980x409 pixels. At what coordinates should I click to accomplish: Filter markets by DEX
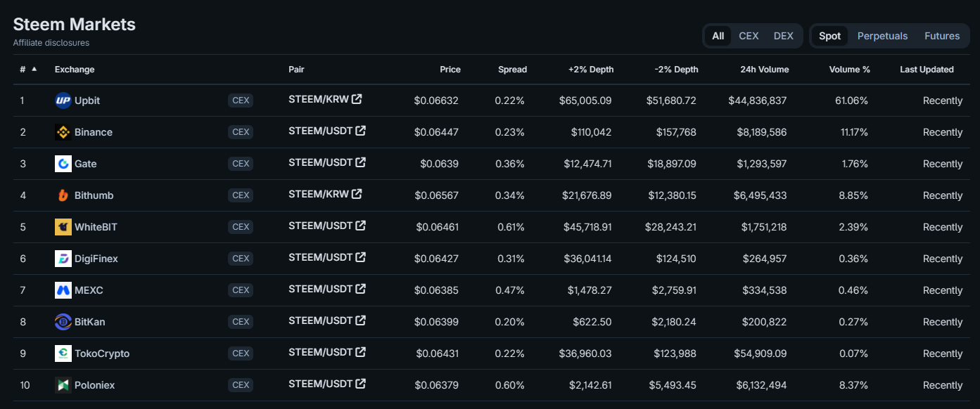tap(784, 36)
